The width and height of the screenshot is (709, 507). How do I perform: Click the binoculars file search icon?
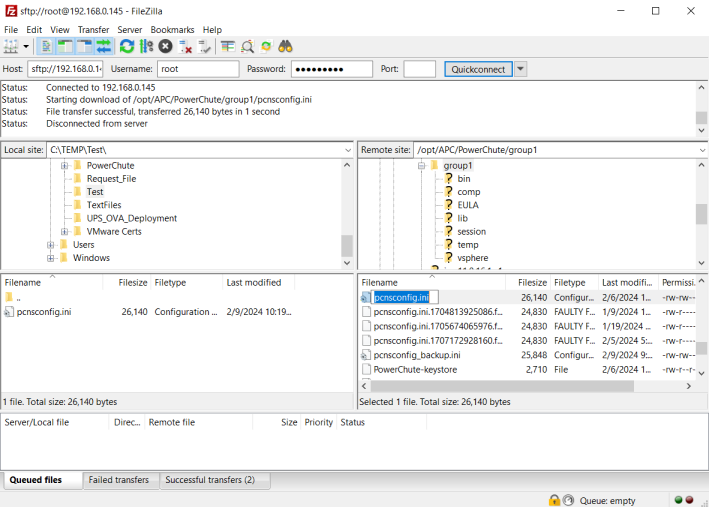coord(285,47)
